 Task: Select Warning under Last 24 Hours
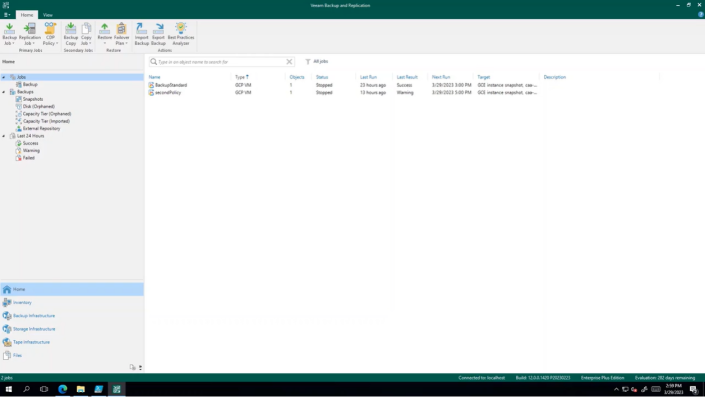(x=31, y=151)
